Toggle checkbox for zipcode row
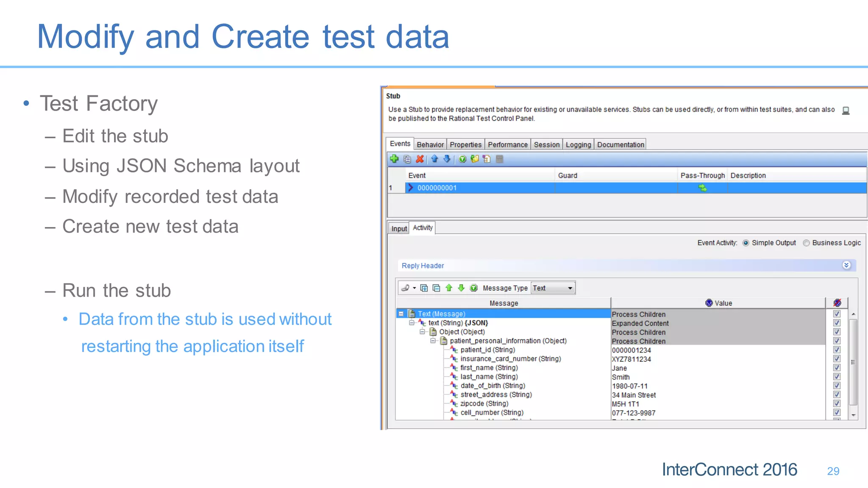 837,403
